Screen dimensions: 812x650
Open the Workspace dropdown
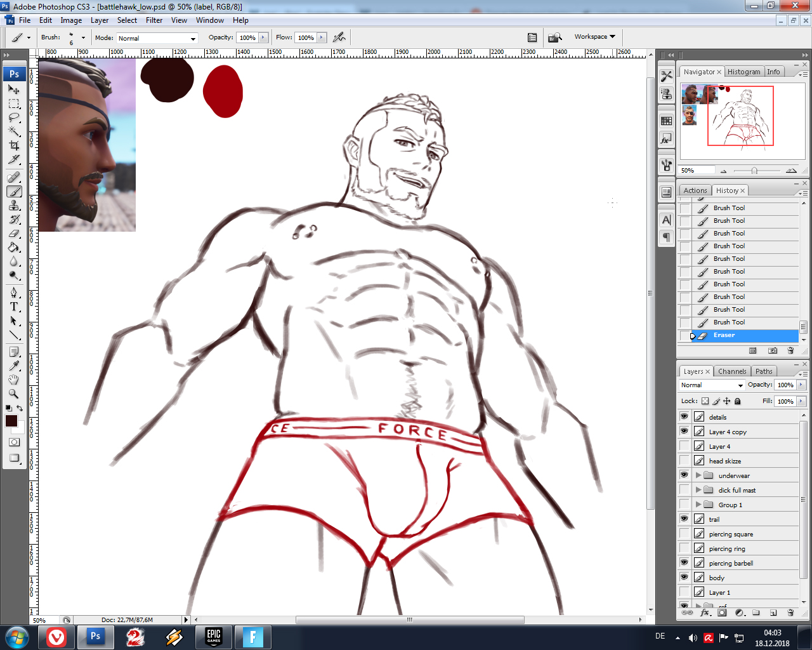pyautogui.click(x=594, y=37)
